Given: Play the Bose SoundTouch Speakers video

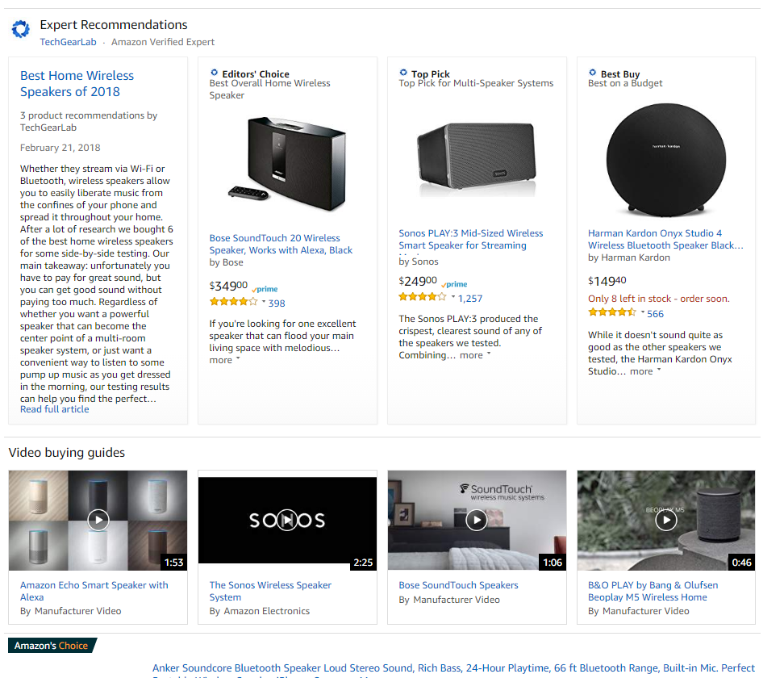Looking at the screenshot, I should pyautogui.click(x=477, y=520).
